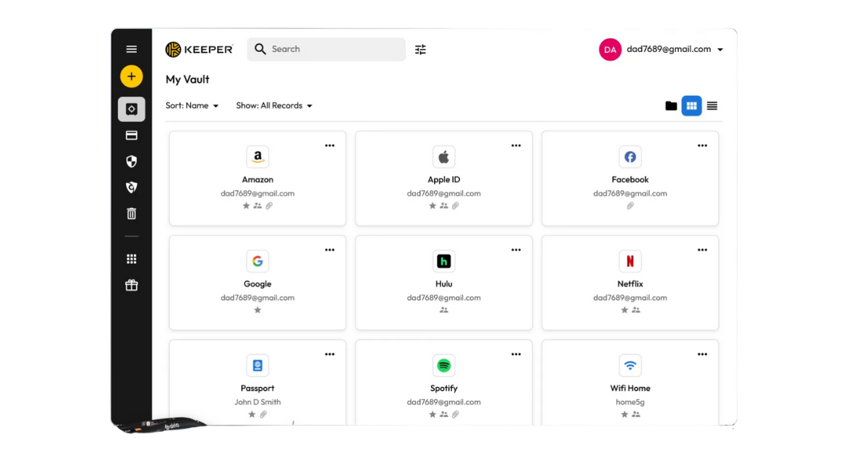Click the attachment paperclip on the Amazon card
The image size is (868, 454).
269,206
